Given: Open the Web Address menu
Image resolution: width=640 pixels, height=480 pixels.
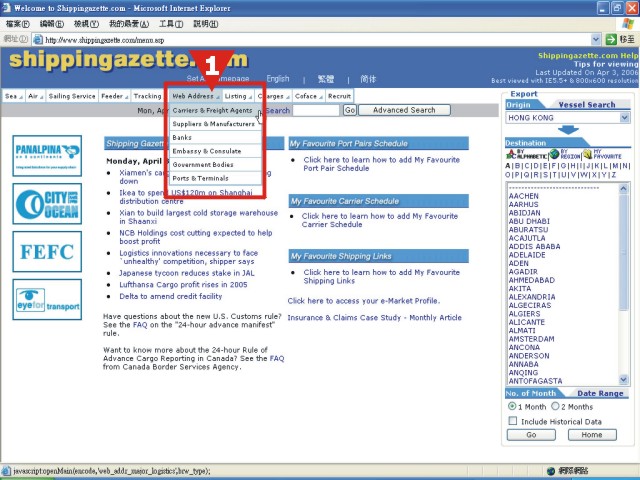Looking at the screenshot, I should [196, 96].
